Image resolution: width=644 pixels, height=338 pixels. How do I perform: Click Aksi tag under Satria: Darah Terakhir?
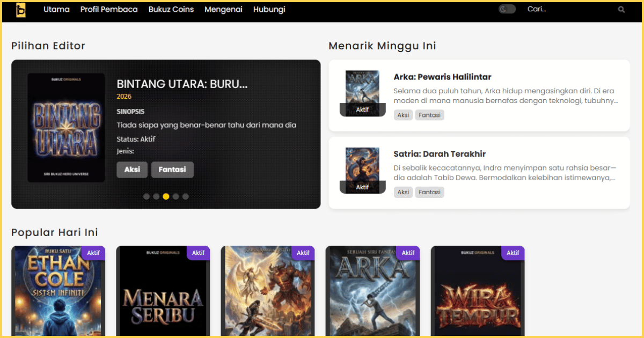[x=403, y=192]
